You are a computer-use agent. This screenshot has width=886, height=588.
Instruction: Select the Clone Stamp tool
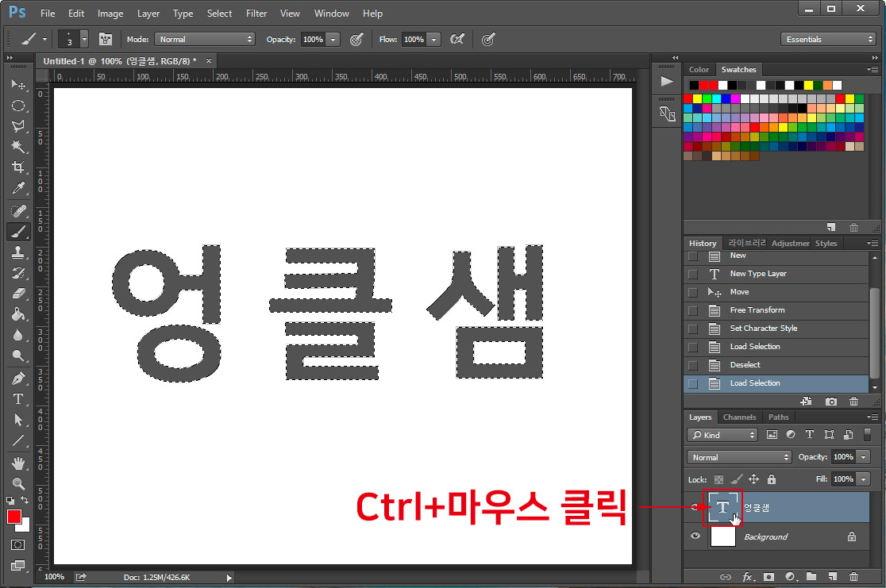coord(19,252)
